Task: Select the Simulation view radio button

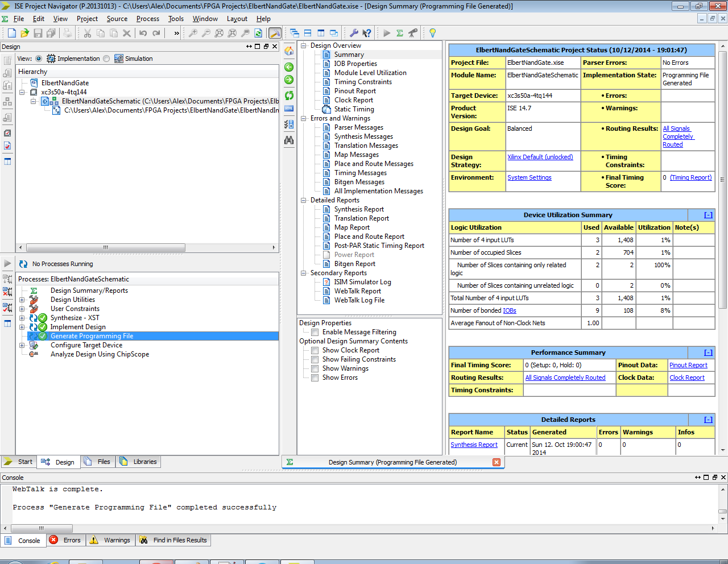Action: tap(106, 59)
